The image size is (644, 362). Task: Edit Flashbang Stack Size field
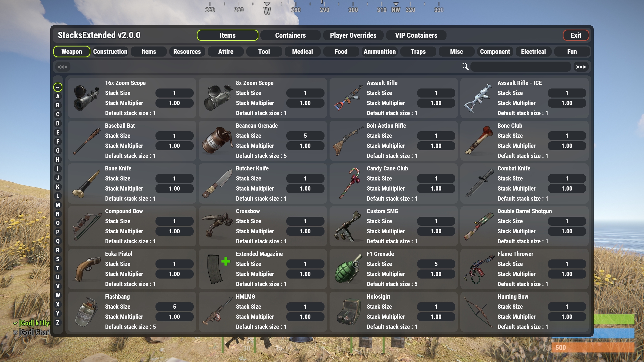click(x=174, y=307)
